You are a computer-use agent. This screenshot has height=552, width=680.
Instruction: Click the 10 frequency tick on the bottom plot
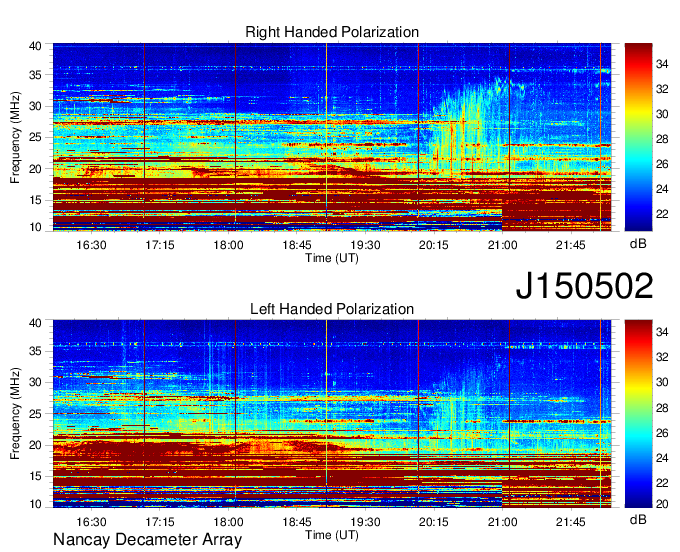35,503
